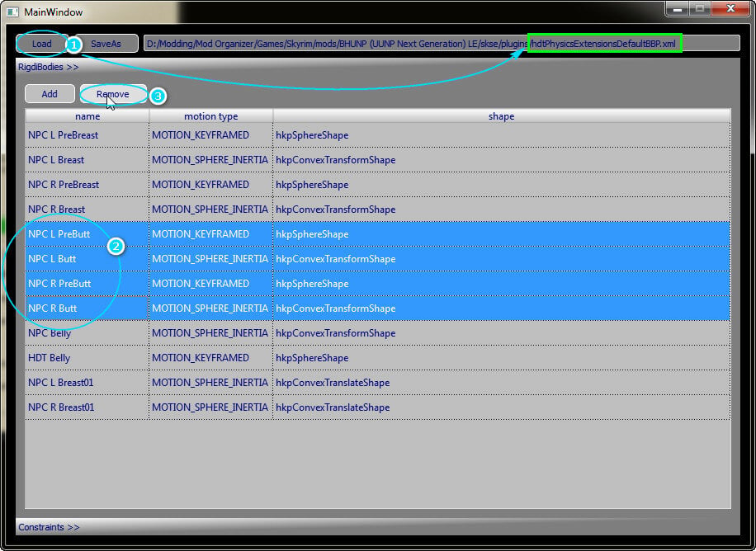Image resolution: width=756 pixels, height=551 pixels.
Task: Click the shape column header
Action: click(x=502, y=115)
